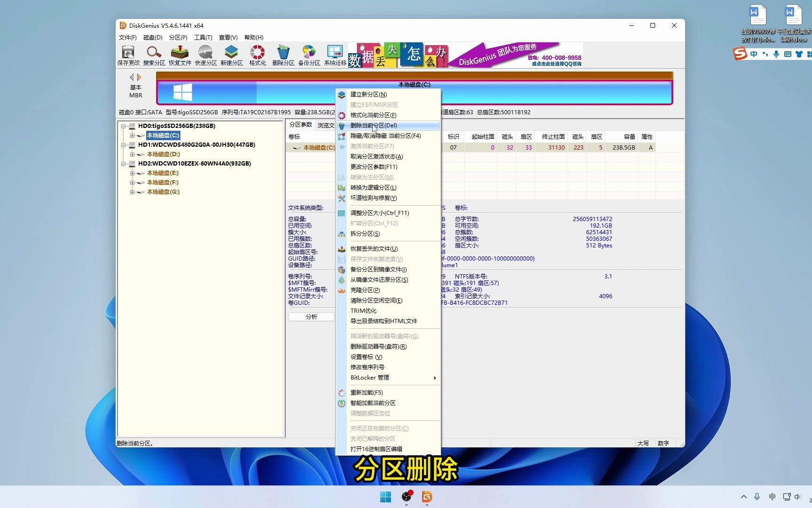Open the Sogou input method S icon
The height and width of the screenshot is (508, 812).
click(x=740, y=54)
